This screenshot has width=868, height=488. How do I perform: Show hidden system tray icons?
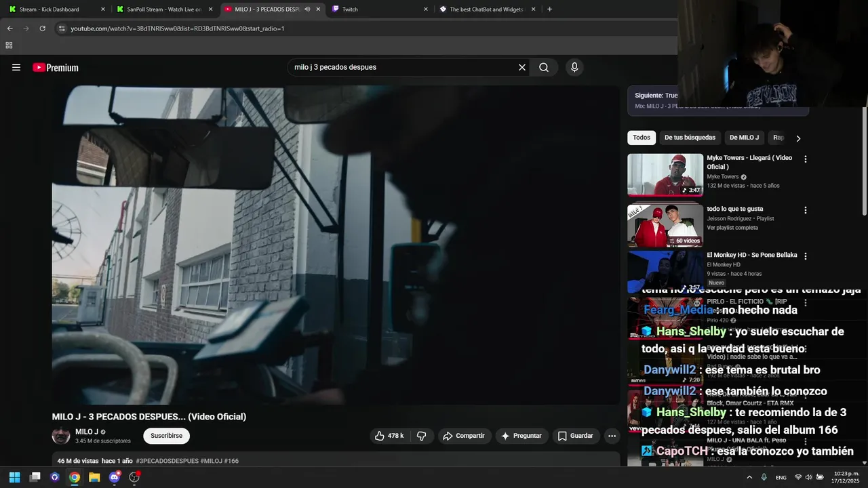[x=749, y=477]
